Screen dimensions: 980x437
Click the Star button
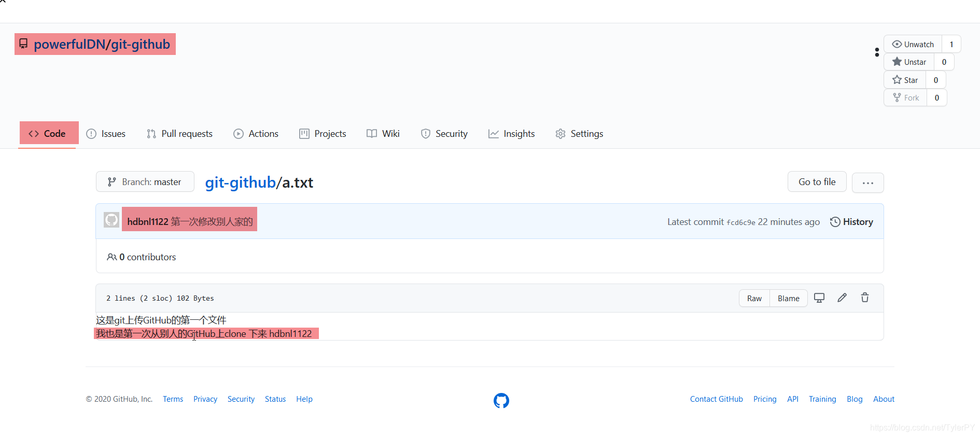(905, 80)
